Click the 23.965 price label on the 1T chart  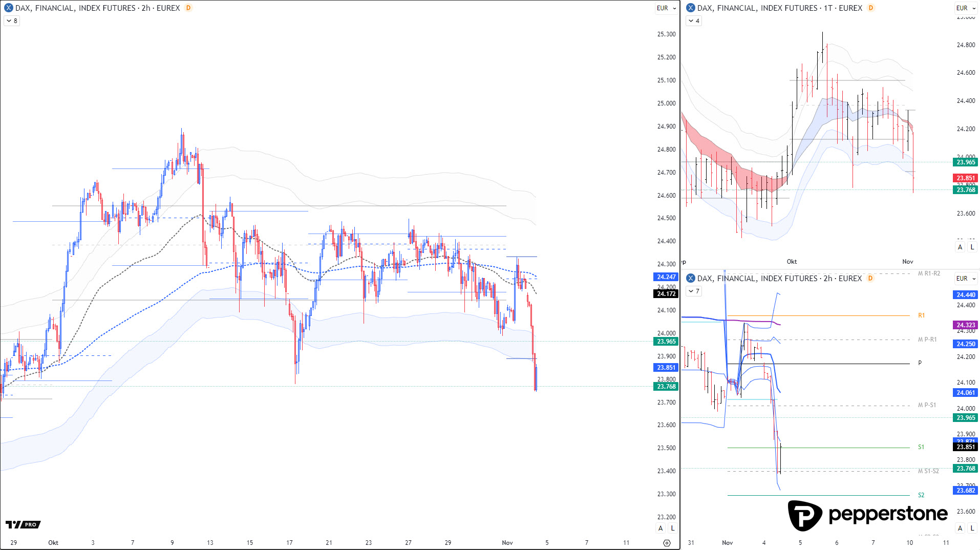click(966, 162)
